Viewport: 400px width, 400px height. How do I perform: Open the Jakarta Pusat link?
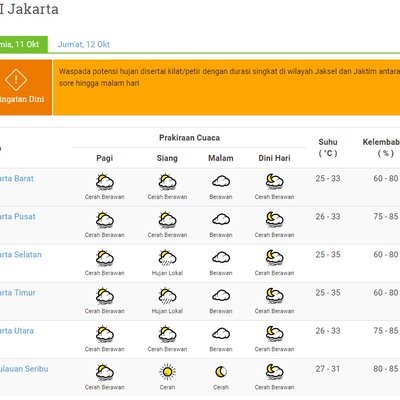(x=17, y=216)
